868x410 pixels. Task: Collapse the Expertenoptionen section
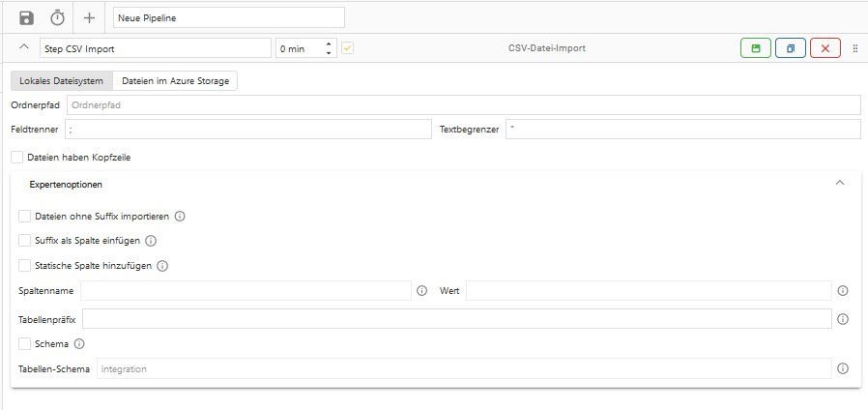pos(839,183)
